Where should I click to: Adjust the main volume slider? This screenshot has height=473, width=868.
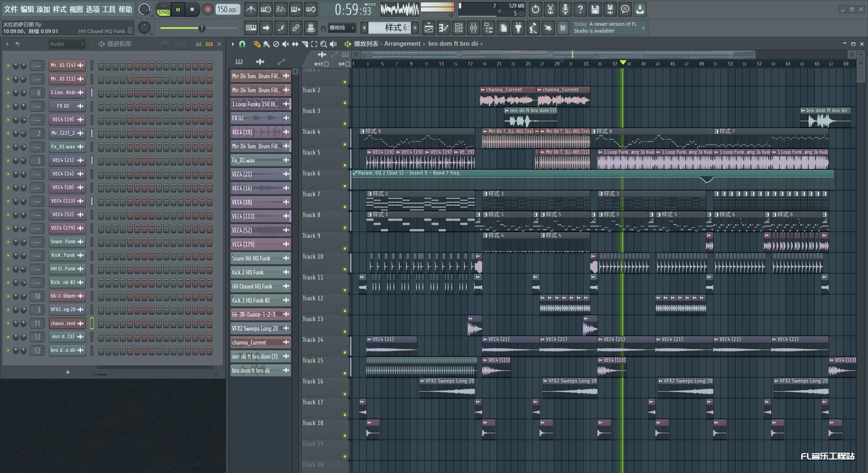(x=199, y=28)
